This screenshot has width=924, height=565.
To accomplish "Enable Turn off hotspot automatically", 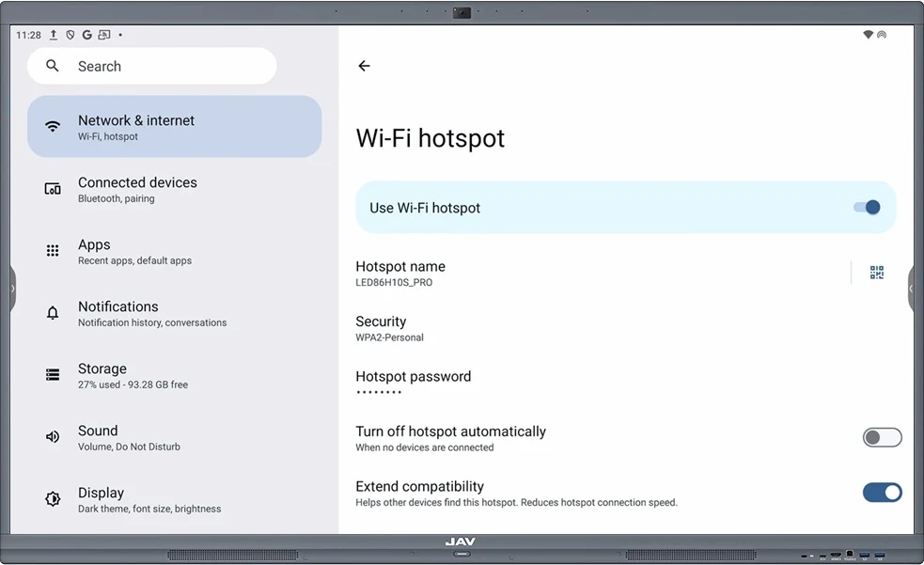I will (x=882, y=437).
